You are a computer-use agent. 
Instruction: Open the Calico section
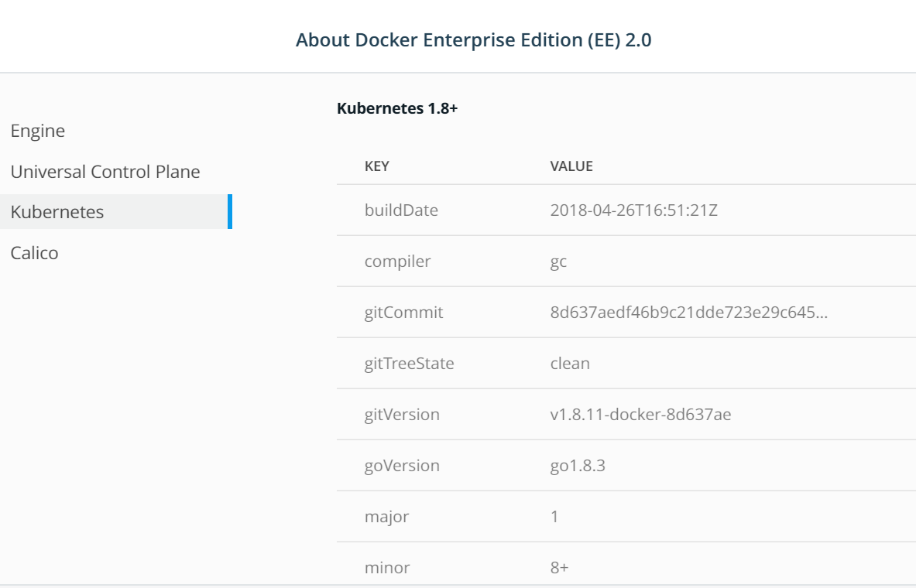34,252
